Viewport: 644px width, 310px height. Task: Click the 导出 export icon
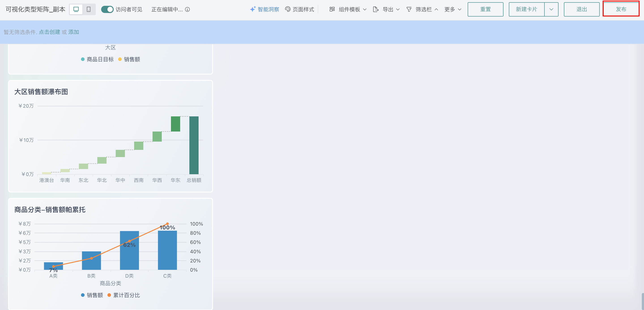click(375, 9)
